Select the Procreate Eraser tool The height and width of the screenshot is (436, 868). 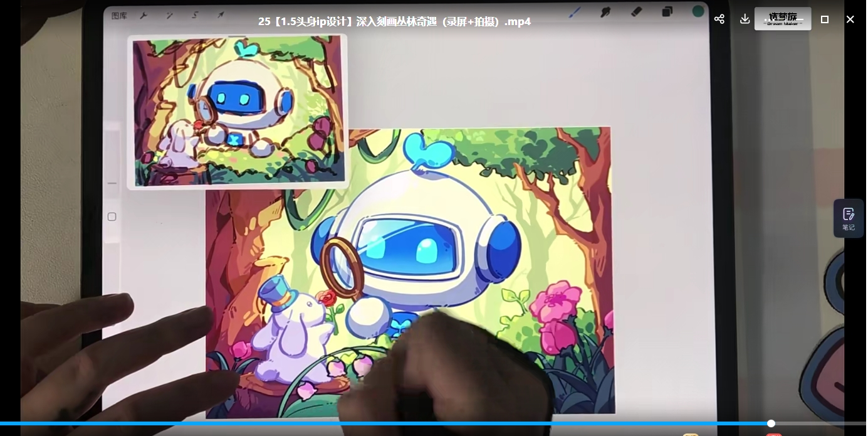[636, 11]
